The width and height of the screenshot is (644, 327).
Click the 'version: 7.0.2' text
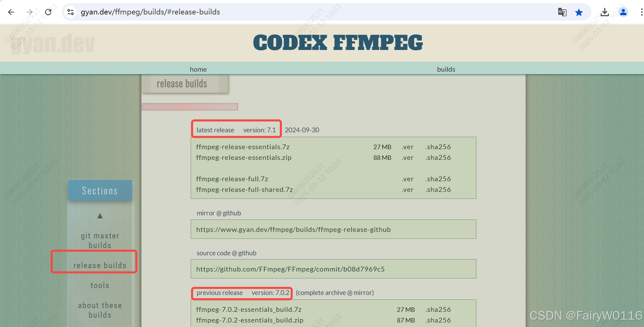270,293
